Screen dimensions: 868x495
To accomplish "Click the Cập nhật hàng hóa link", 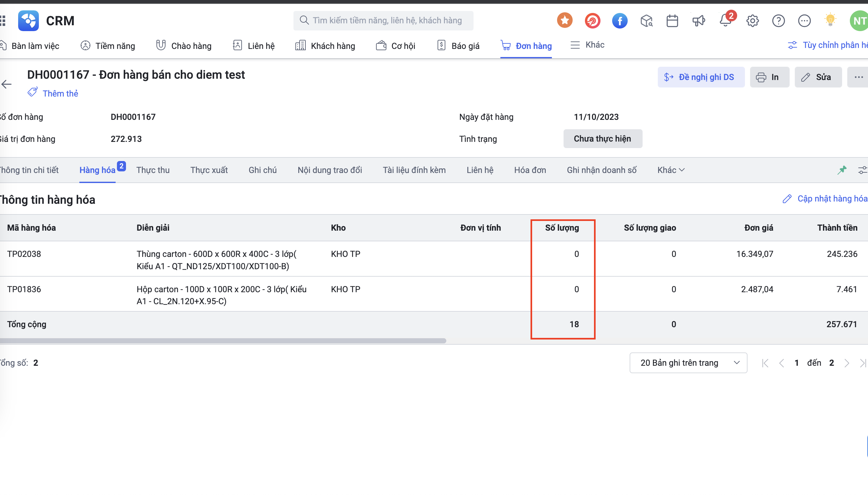I will pos(825,199).
